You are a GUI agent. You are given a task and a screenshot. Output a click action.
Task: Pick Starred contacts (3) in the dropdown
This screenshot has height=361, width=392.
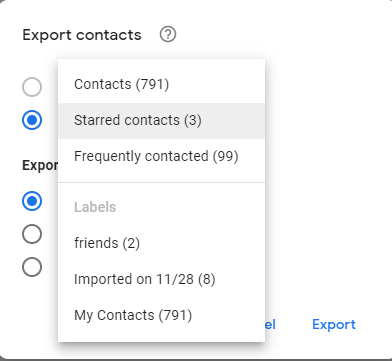[x=161, y=120]
